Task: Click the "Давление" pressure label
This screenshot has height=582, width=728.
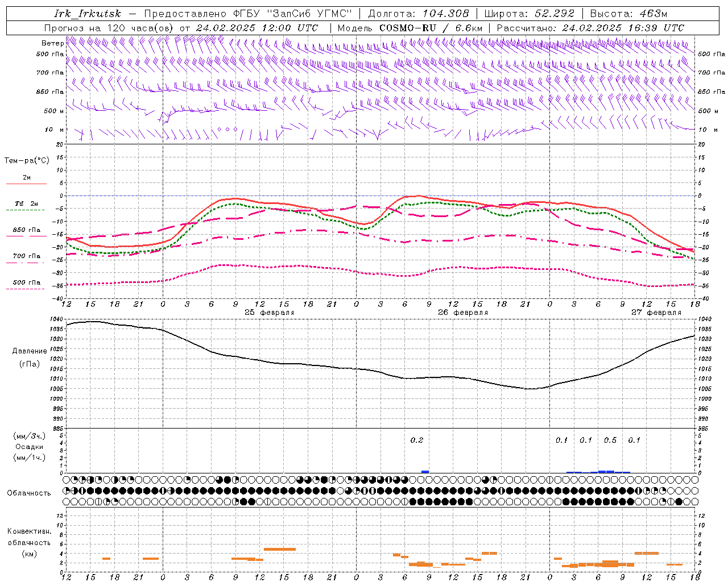Action: (x=30, y=351)
